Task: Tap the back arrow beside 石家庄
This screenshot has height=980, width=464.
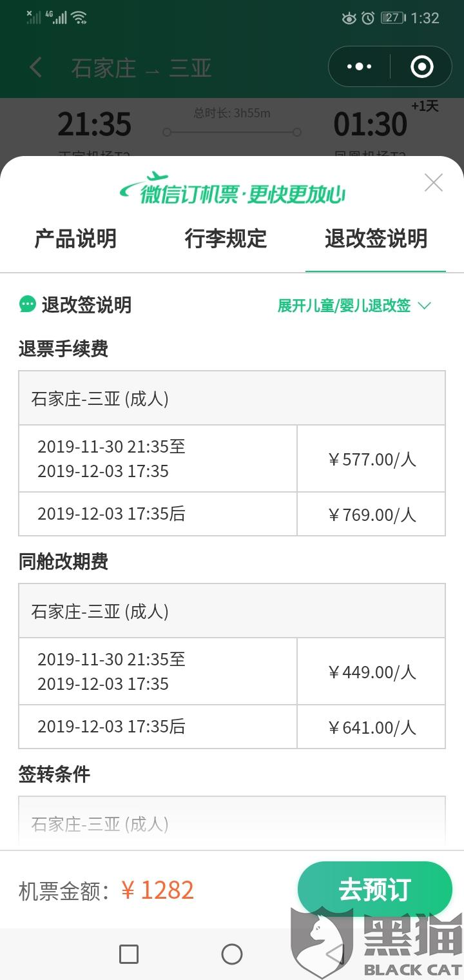Action: [x=35, y=67]
